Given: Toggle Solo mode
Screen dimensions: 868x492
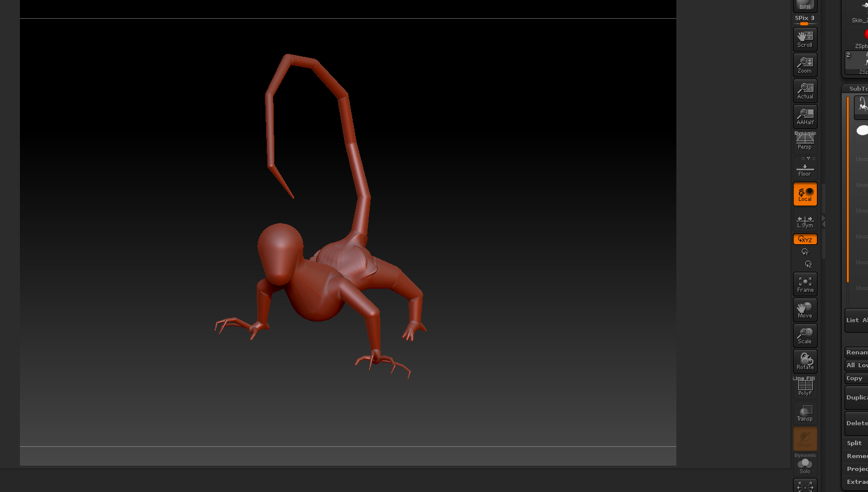Looking at the screenshot, I should coord(805,464).
